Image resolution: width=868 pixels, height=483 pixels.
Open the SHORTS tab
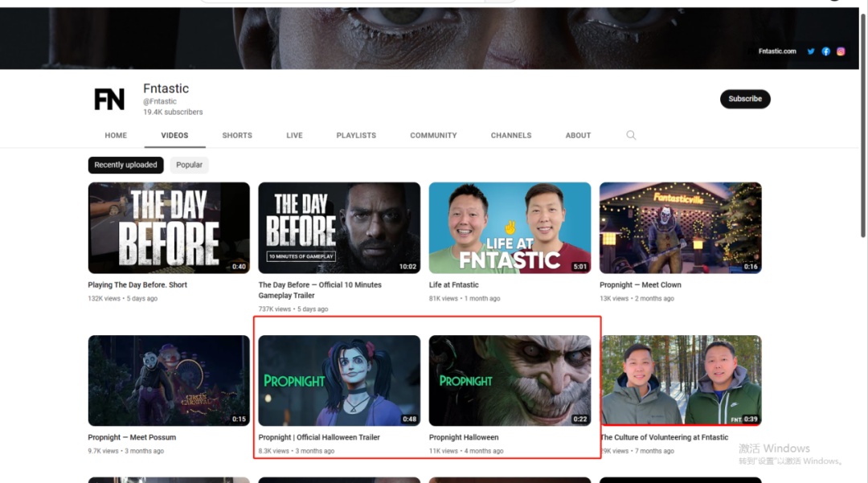[237, 136]
